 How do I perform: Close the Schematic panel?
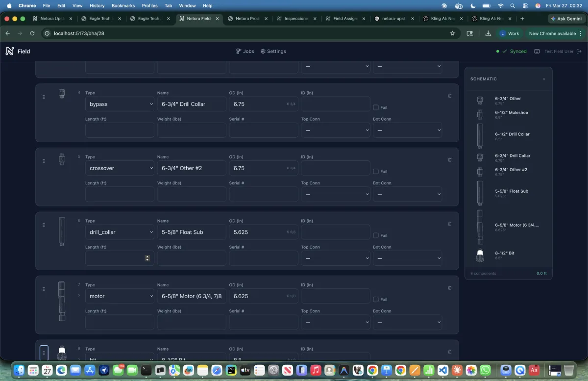544,79
